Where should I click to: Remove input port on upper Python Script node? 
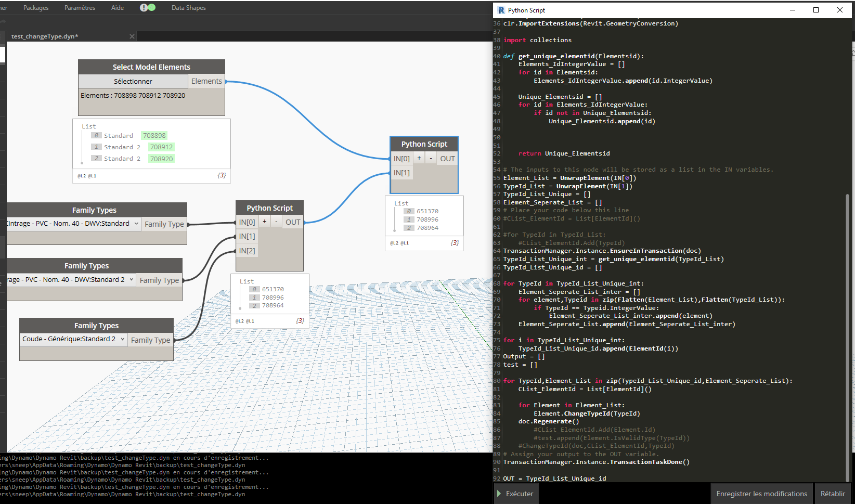431,158
